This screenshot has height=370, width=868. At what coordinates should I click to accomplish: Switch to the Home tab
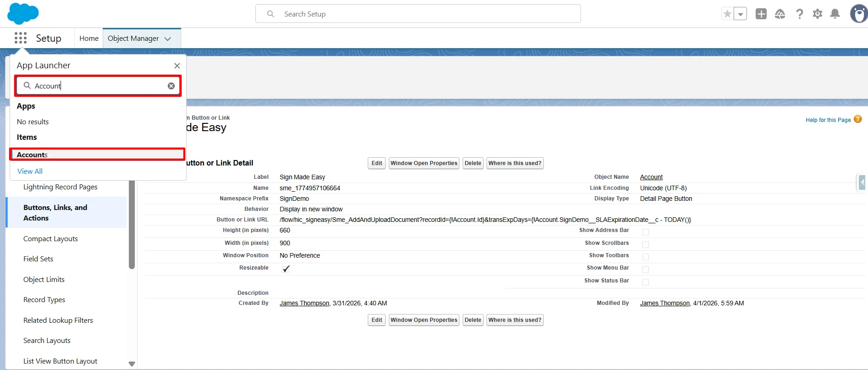tap(89, 39)
